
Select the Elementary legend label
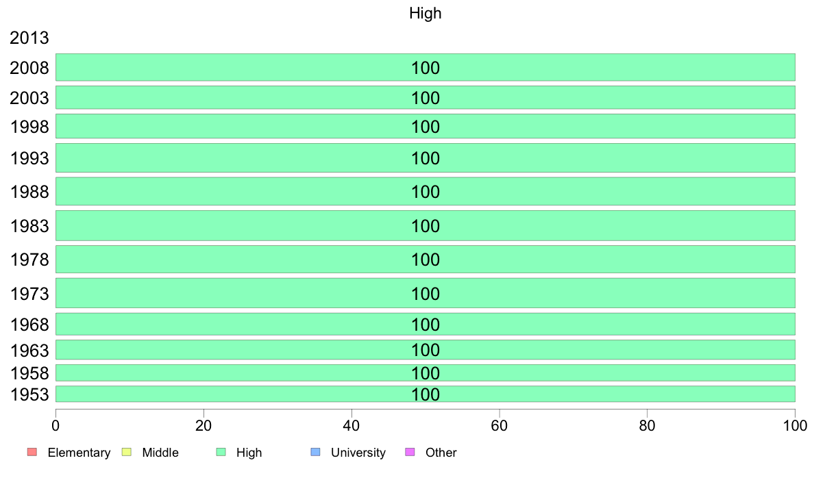(79, 453)
